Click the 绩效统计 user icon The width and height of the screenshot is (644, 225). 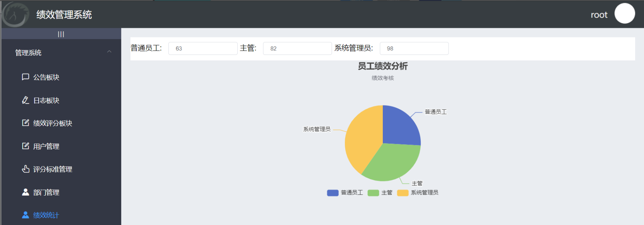pos(26,215)
